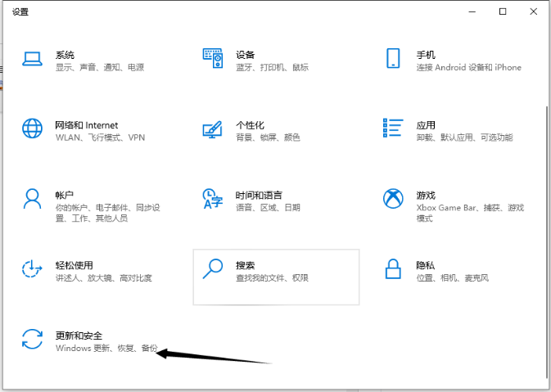Click the phone icon for 手机

point(393,59)
